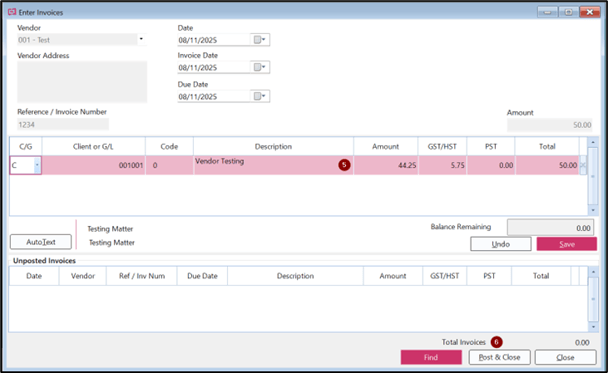Click the Client or G/L column header
This screenshot has height=373, width=608.
(93, 147)
